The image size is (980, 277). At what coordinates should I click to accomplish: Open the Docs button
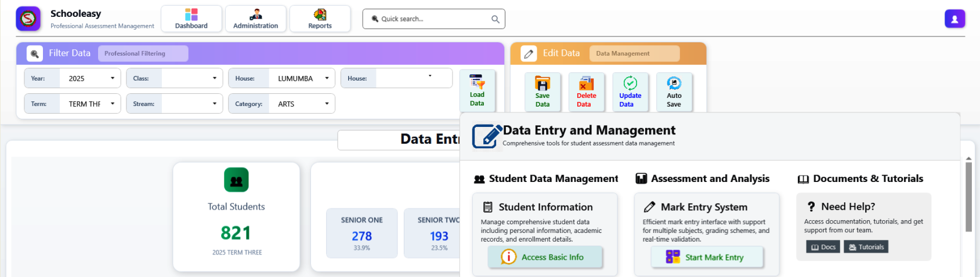(823, 247)
